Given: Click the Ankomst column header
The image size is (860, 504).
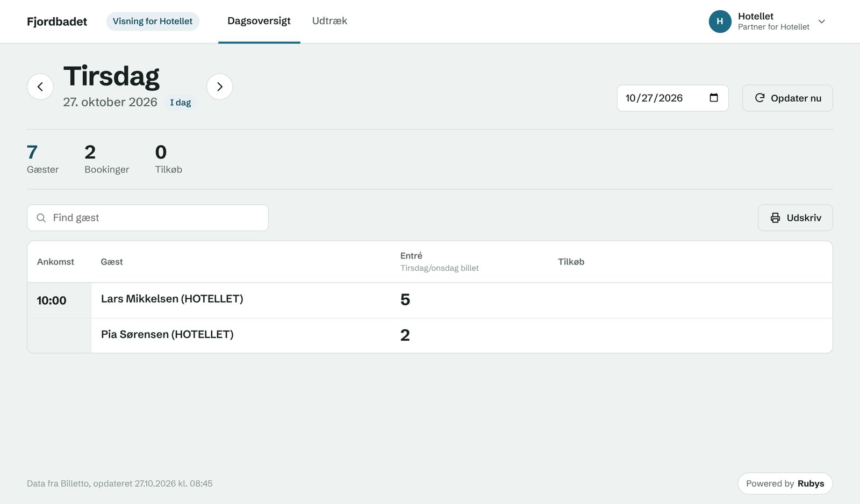Looking at the screenshot, I should pyautogui.click(x=55, y=262).
